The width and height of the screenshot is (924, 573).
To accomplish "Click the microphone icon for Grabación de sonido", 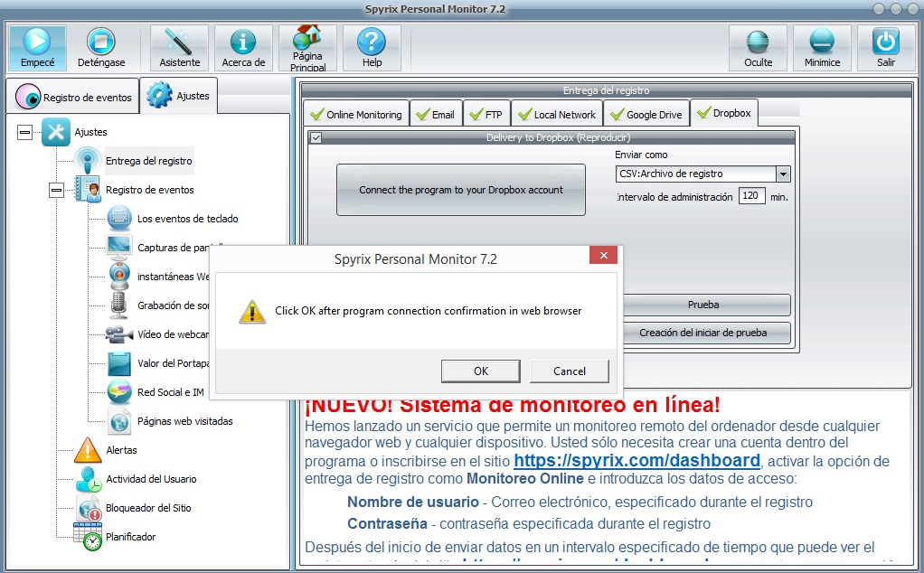I will pyautogui.click(x=119, y=305).
